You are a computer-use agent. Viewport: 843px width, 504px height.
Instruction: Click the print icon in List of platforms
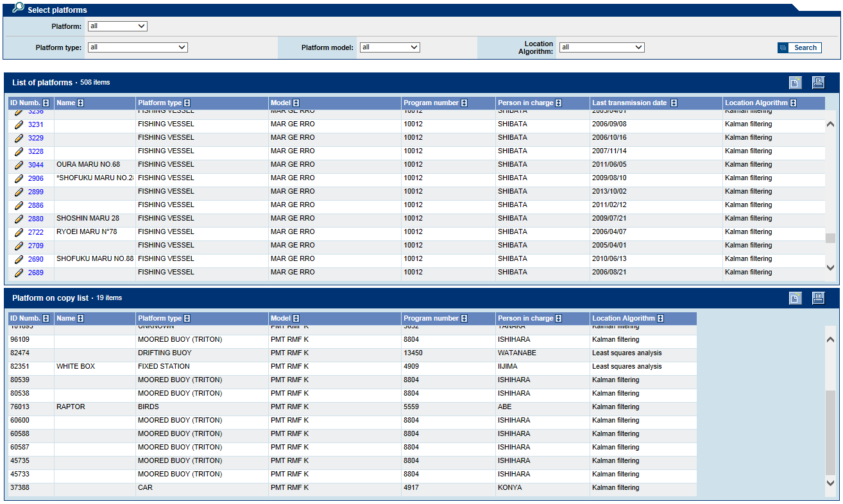tap(818, 83)
